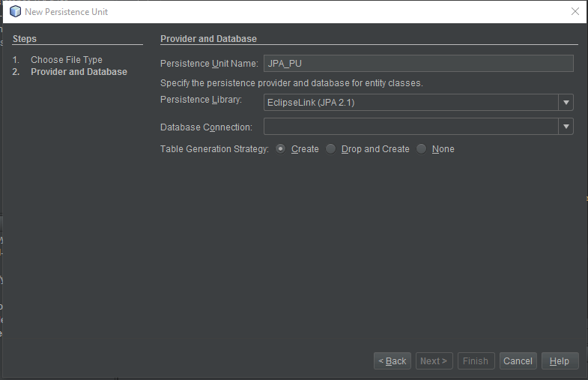Go to previous step with Back button
588x380 pixels.
click(x=392, y=361)
